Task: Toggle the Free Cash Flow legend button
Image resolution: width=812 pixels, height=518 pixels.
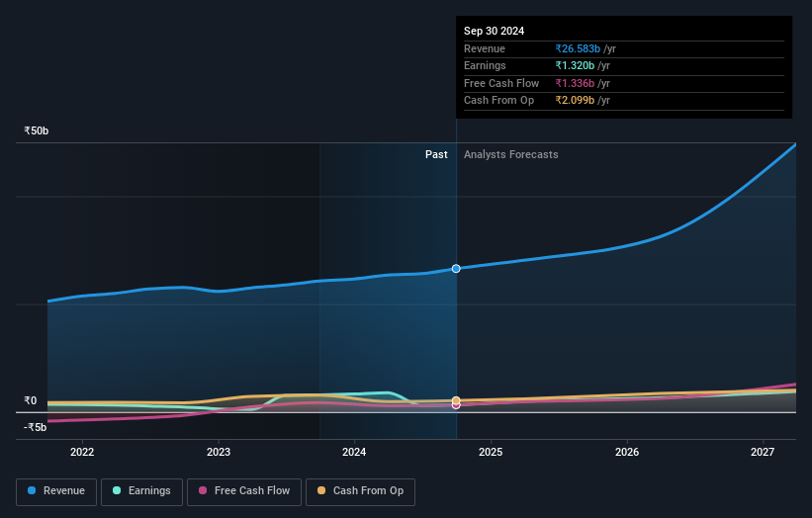Action: 244,491
